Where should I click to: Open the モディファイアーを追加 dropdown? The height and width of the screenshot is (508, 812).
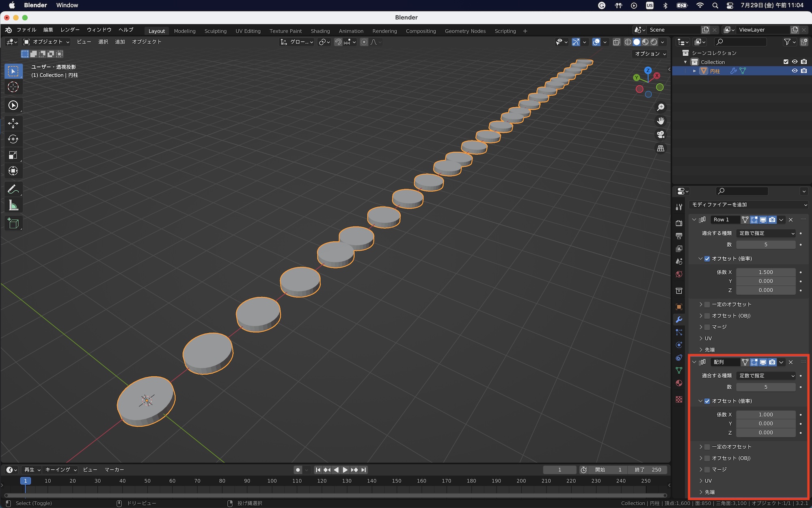(748, 204)
